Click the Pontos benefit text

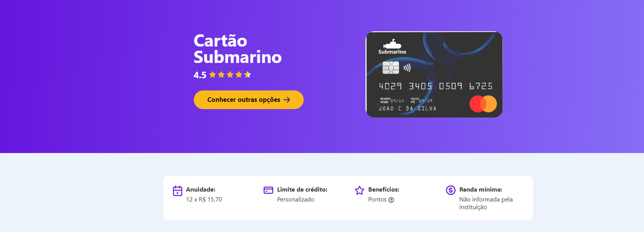coord(377,200)
